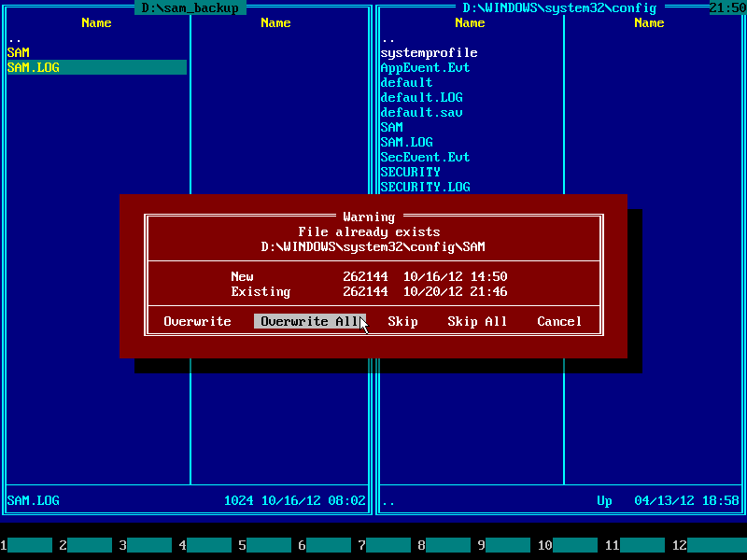747x560 pixels.
Task: Choose Skip in the warning dialog
Action: coord(402,321)
